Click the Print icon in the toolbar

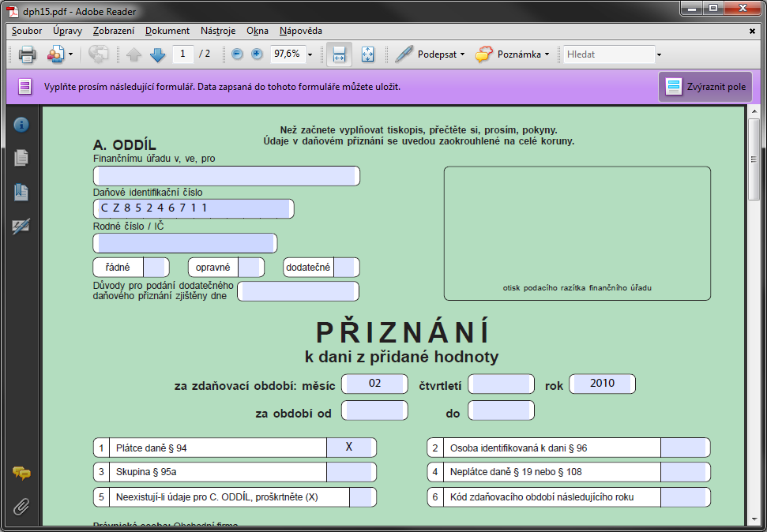27,54
